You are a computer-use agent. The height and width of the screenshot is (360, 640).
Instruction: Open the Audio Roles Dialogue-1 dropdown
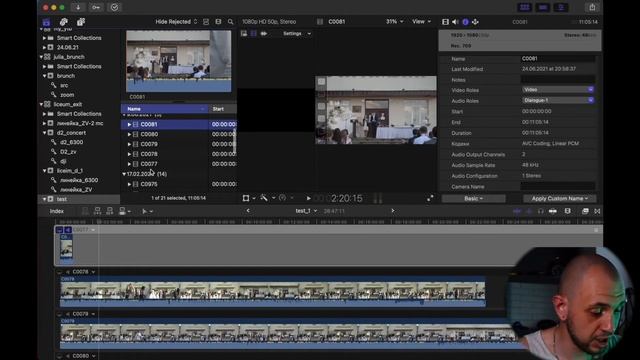click(558, 100)
